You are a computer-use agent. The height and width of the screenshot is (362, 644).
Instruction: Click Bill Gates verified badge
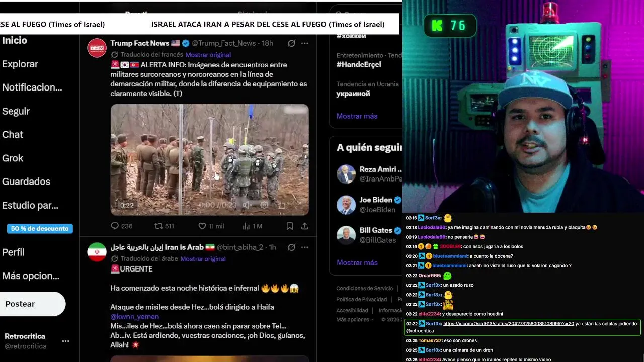398,231
